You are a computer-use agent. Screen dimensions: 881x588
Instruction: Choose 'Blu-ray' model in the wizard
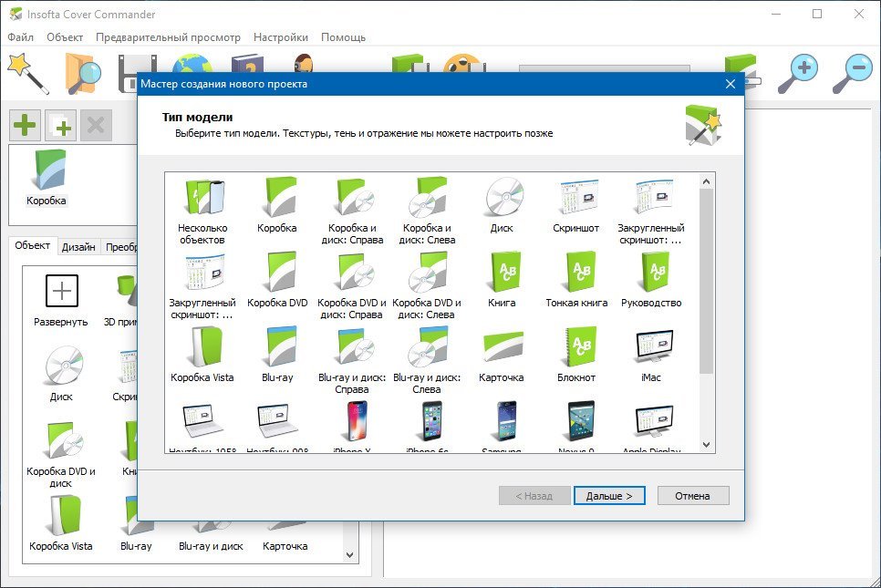pyautogui.click(x=277, y=356)
